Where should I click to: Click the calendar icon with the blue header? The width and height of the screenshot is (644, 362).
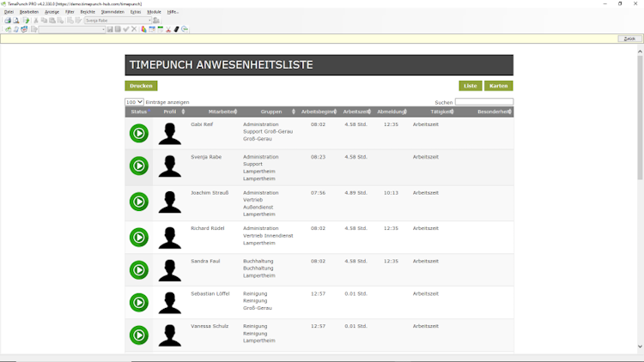[152, 29]
